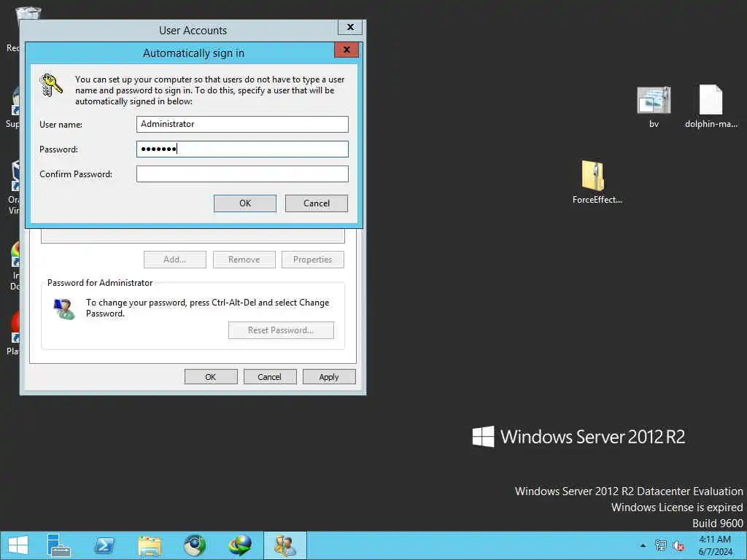This screenshot has width=747, height=560.
Task: Click Remove button in User Accounts
Action: 244,260
